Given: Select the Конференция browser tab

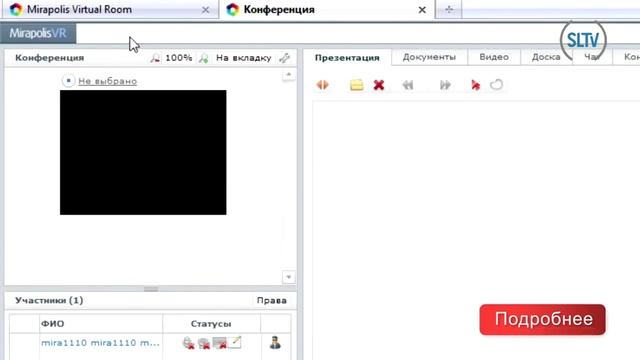Looking at the screenshot, I should point(327,9).
